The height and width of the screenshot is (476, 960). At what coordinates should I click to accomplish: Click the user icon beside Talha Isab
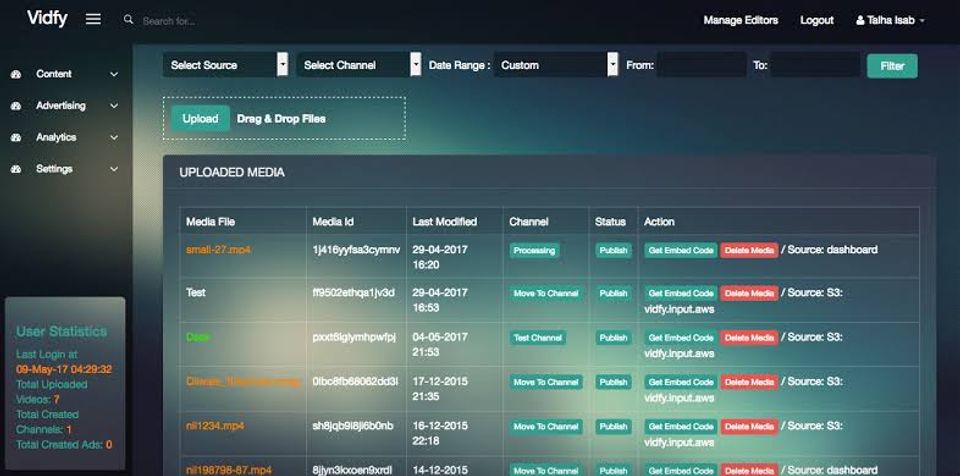[x=860, y=20]
